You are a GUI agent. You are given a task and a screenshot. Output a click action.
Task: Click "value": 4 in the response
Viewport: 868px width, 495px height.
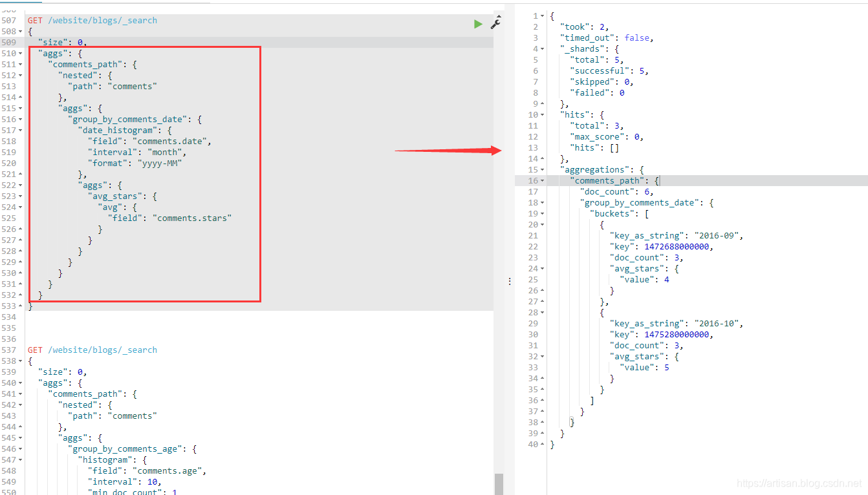[645, 279]
